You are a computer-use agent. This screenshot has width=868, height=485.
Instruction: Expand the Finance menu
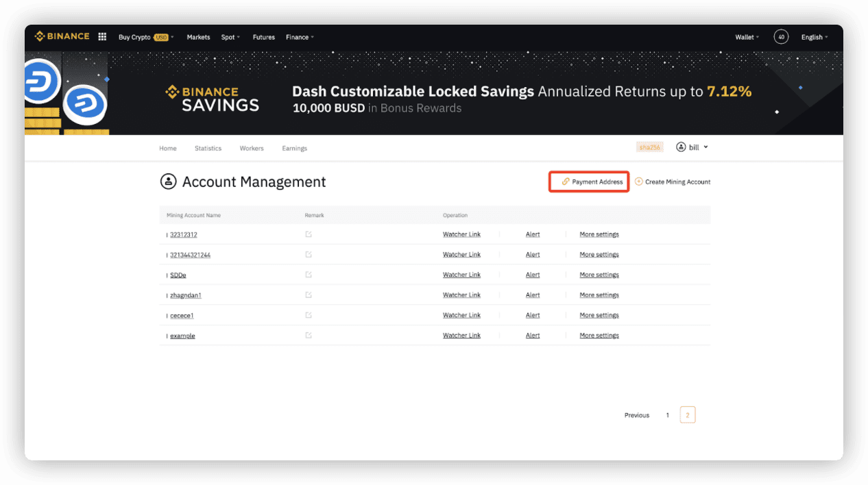(300, 37)
